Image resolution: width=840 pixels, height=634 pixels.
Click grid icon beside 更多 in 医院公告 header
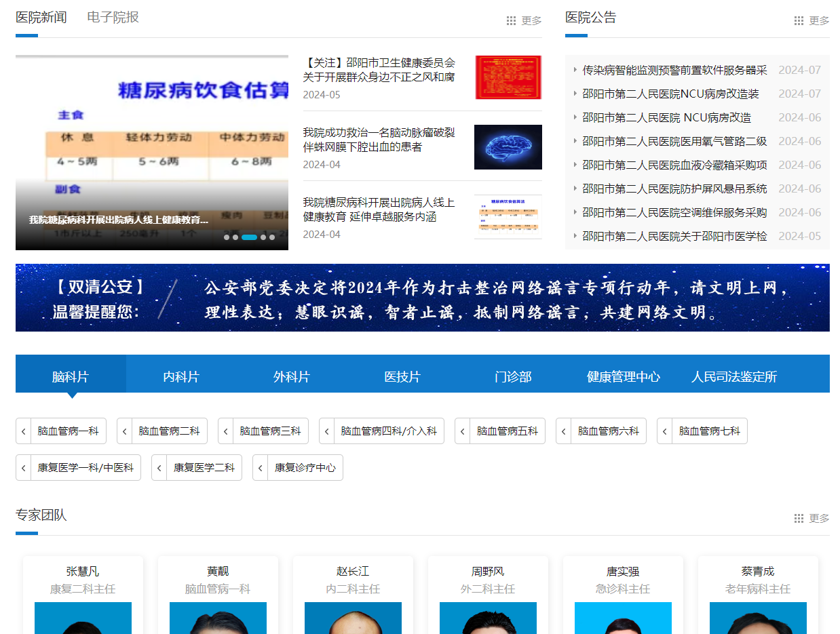[799, 21]
